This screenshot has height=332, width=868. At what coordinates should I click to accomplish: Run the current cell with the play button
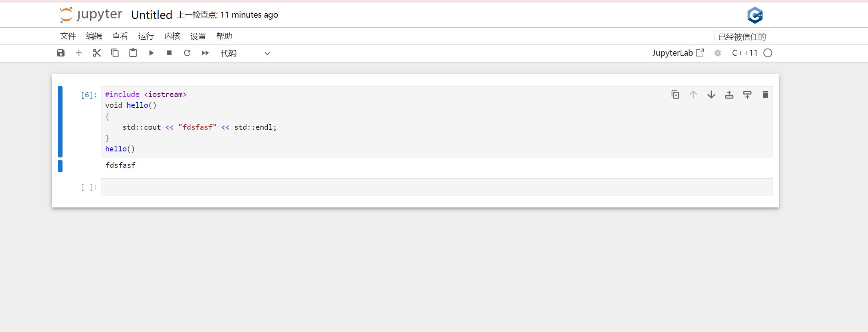tap(151, 53)
